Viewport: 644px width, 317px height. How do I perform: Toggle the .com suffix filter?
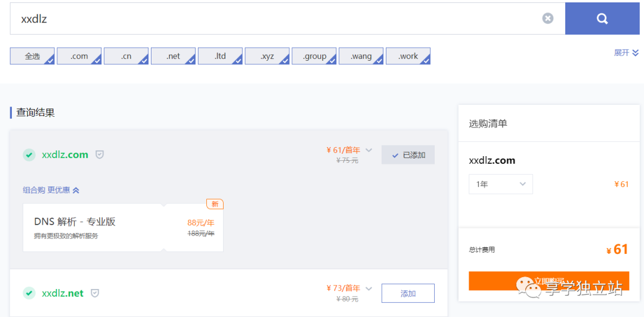coord(79,56)
